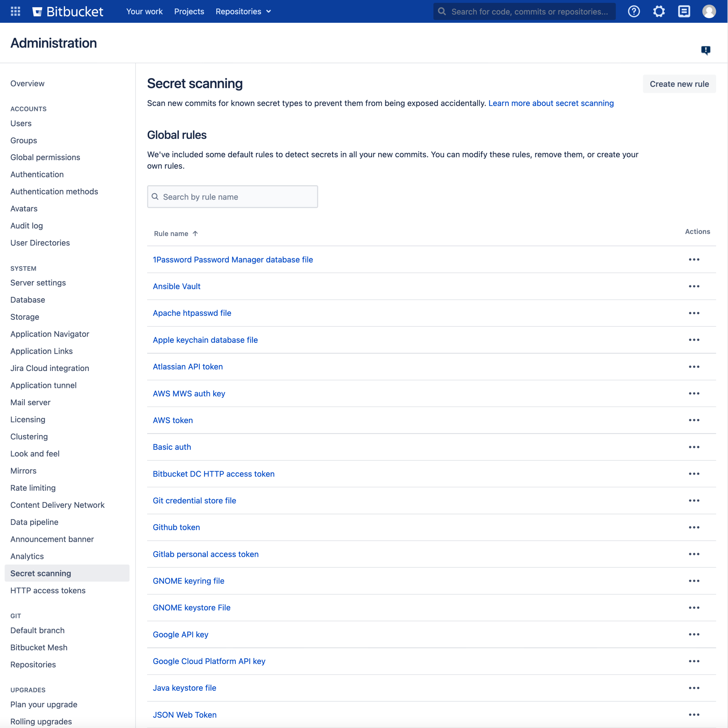728x728 pixels.
Task: Open actions menu for JSON Web Token
Action: pyautogui.click(x=694, y=715)
